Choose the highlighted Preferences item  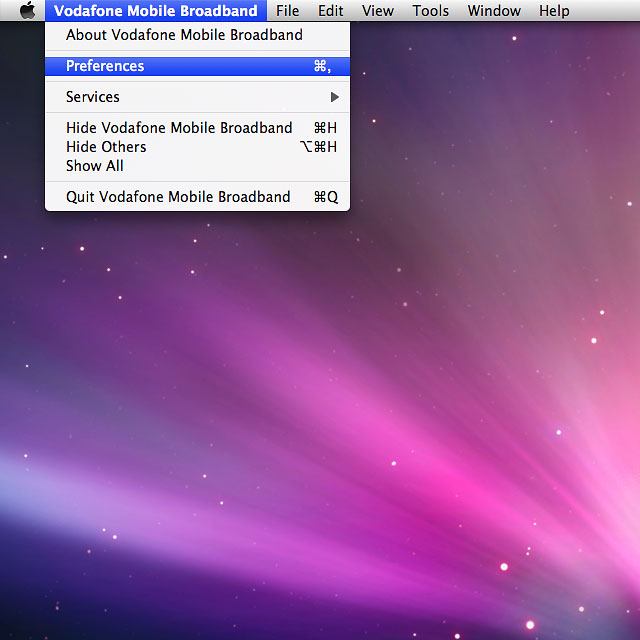tap(105, 66)
